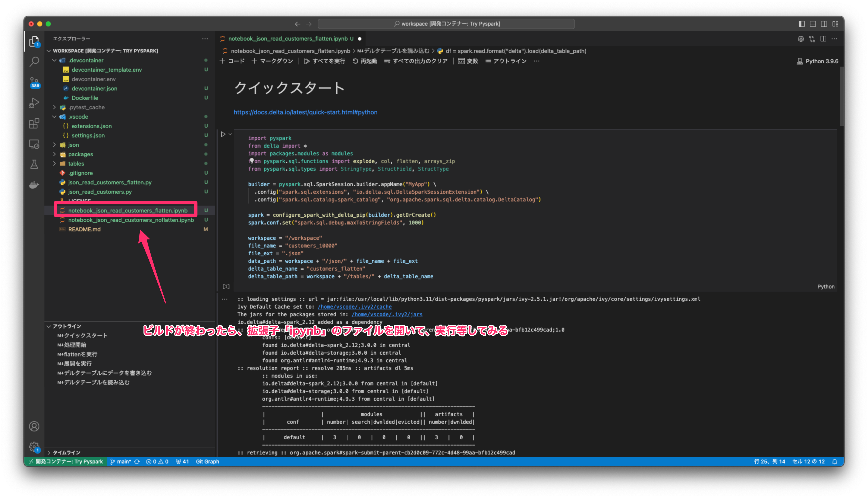
Task: Expand the json folder
Action: coord(73,145)
